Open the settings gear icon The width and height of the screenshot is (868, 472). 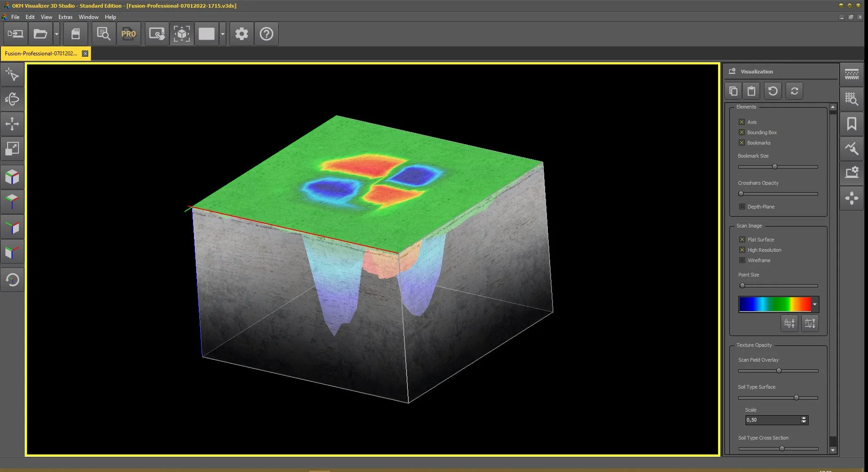point(242,34)
